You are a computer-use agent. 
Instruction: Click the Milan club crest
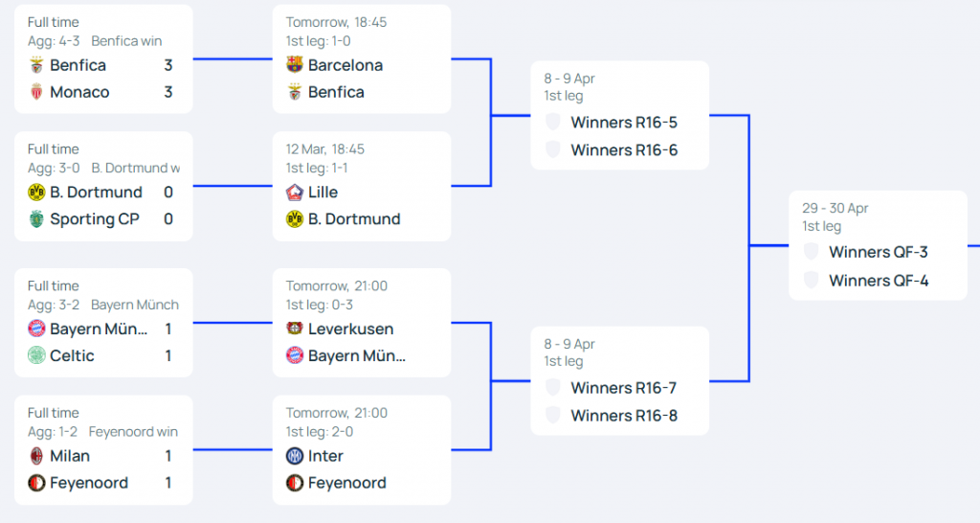pos(36,455)
